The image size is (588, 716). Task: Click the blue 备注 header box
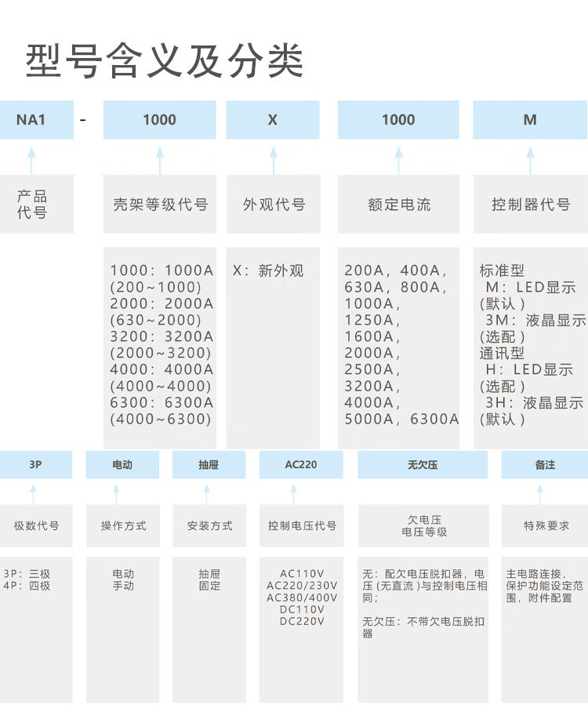coord(545,465)
